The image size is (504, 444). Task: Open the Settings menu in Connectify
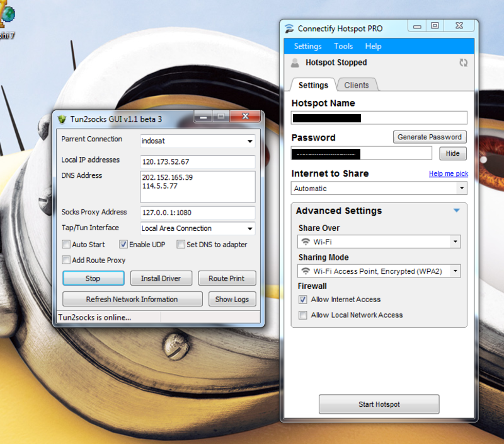tap(307, 46)
